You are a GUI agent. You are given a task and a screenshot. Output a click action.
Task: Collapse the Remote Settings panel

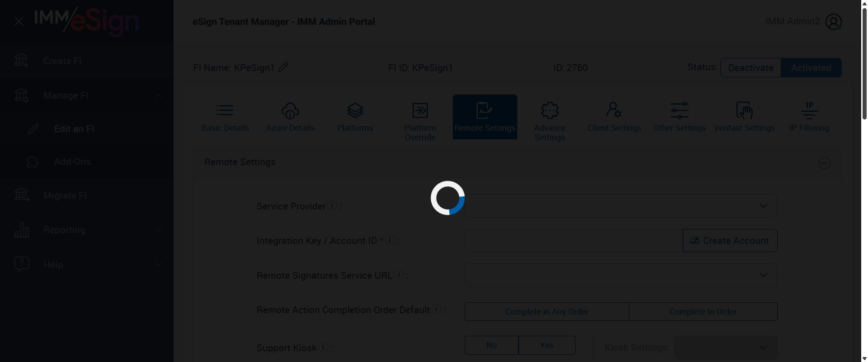[824, 163]
